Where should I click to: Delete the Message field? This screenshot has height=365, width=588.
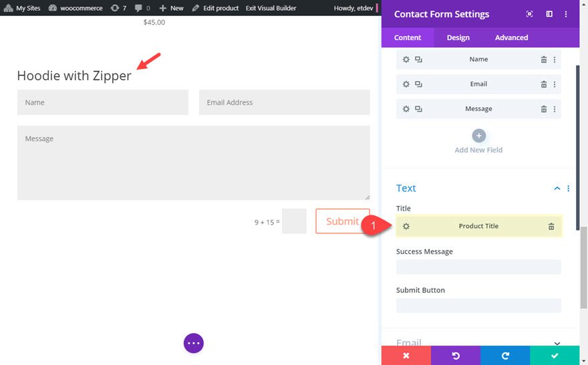point(543,109)
